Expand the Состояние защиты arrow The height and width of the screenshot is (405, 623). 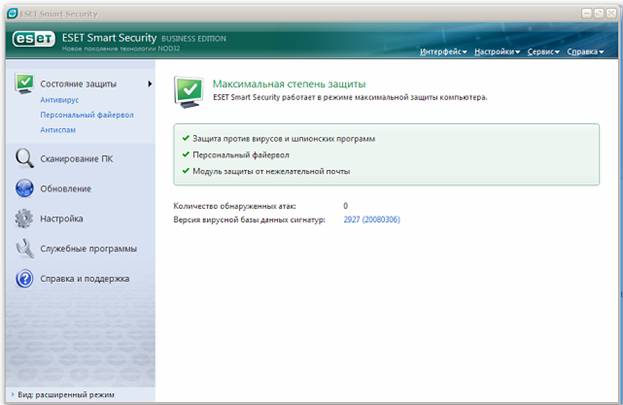150,84
